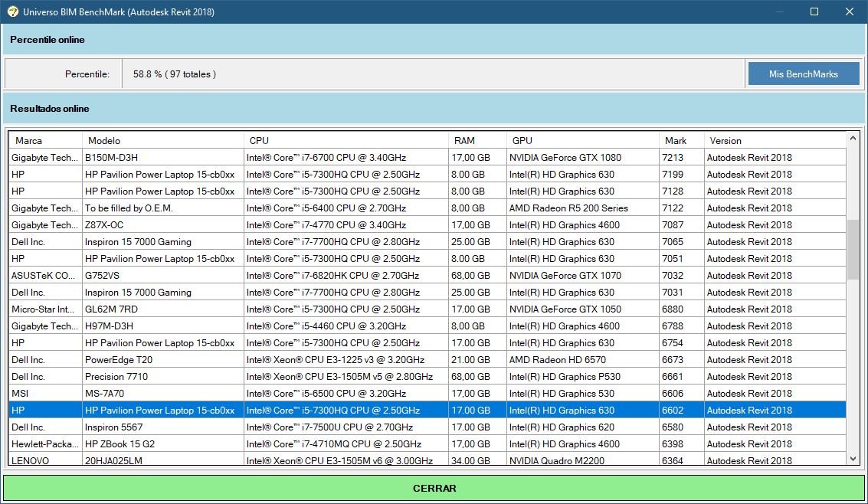Select the LENOVO 20HJA025LM row
The width and height of the screenshot is (868, 504).
[427, 460]
